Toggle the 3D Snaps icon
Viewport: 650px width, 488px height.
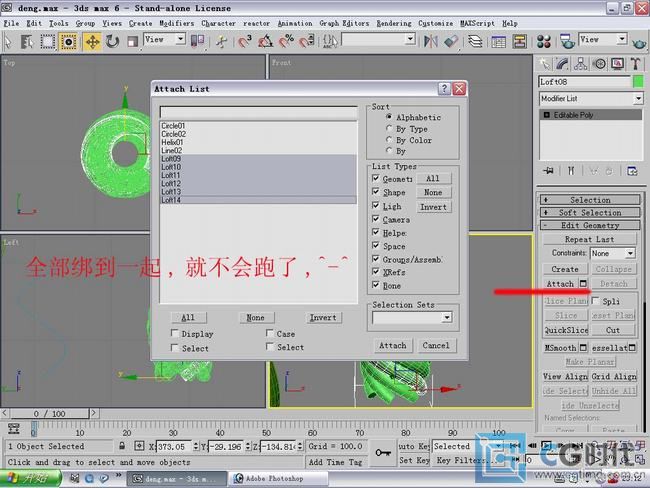pos(245,41)
